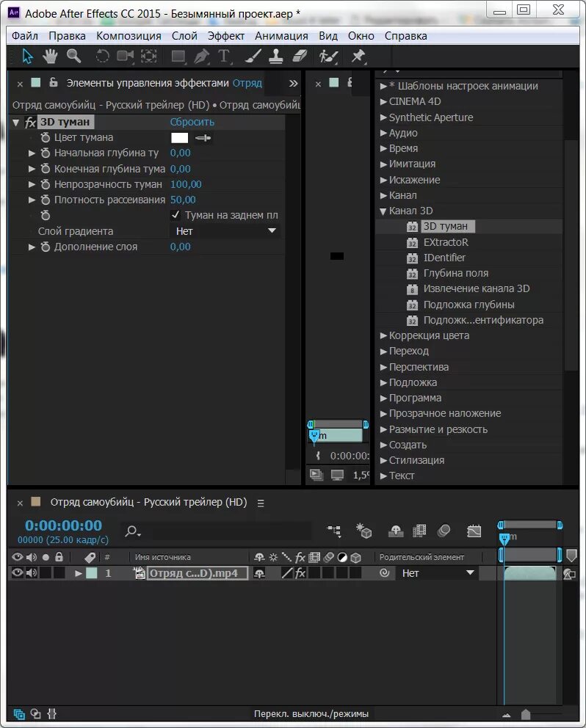586x728 pixels.
Task: Click the Frame Blending timeline icon
Action: point(419,531)
